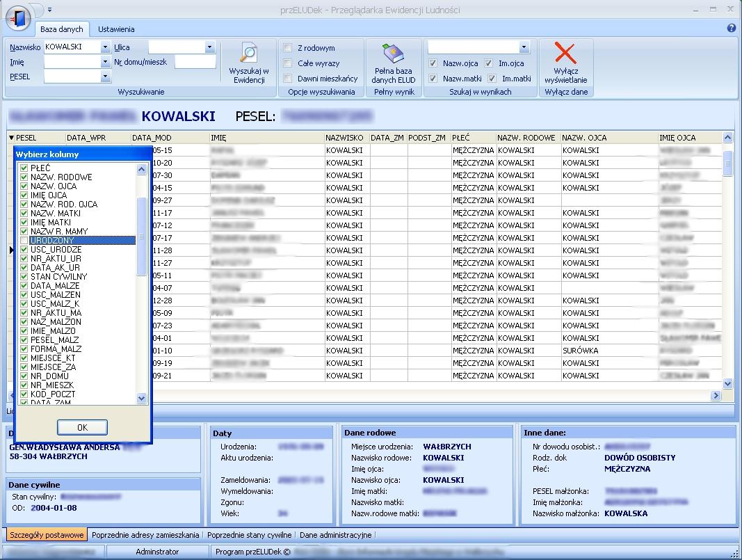Uncheck the NAZW. RODOWE column checkbox

pos(24,177)
